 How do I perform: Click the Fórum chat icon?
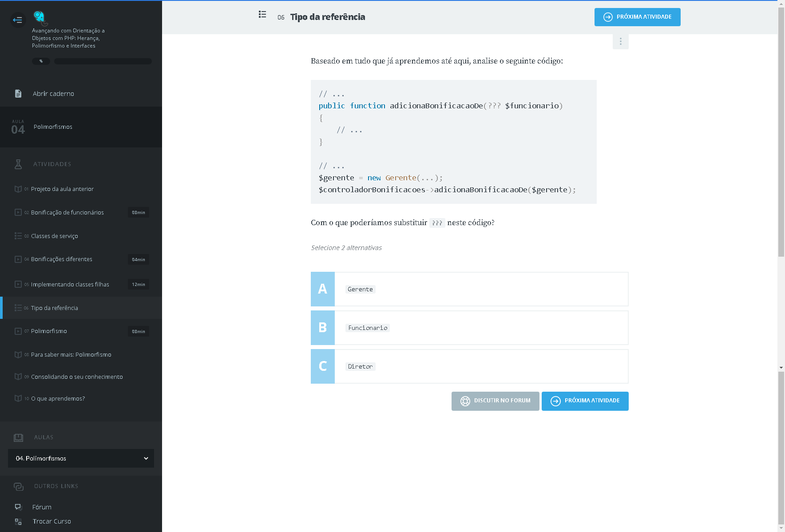(x=18, y=507)
